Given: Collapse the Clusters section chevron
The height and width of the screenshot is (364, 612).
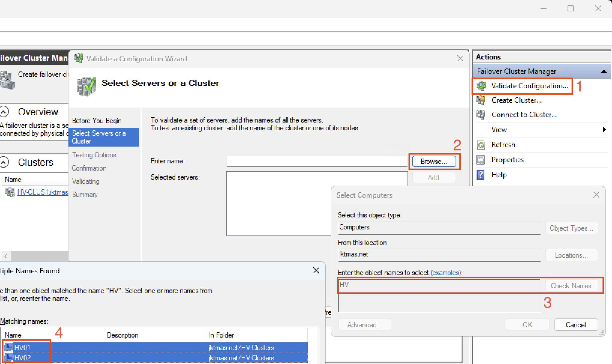Looking at the screenshot, I should coord(4,162).
